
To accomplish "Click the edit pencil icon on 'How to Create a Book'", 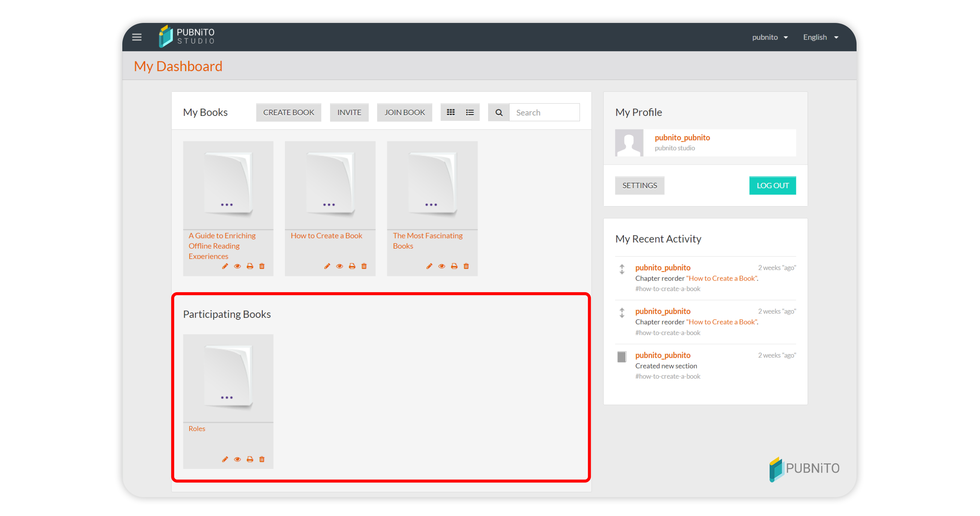I will (x=327, y=266).
